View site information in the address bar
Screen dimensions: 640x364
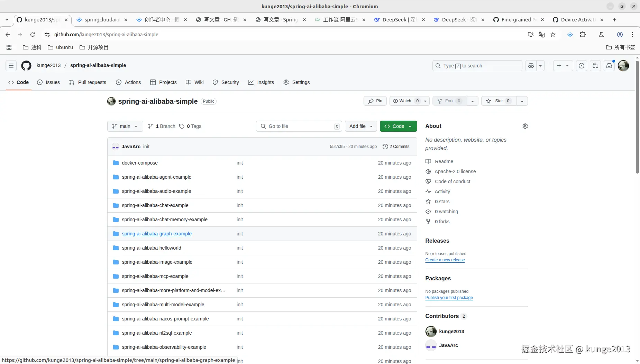point(47,35)
